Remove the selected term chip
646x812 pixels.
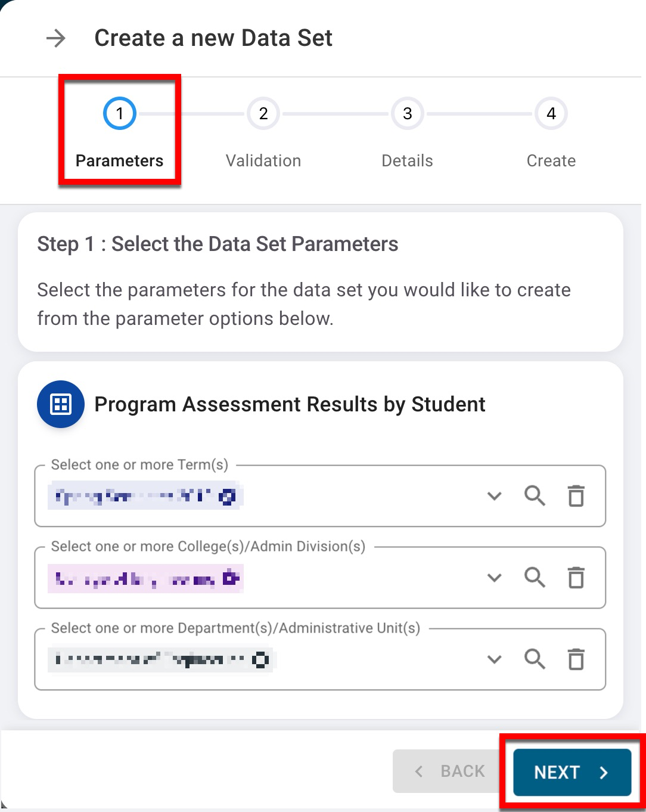point(228,497)
